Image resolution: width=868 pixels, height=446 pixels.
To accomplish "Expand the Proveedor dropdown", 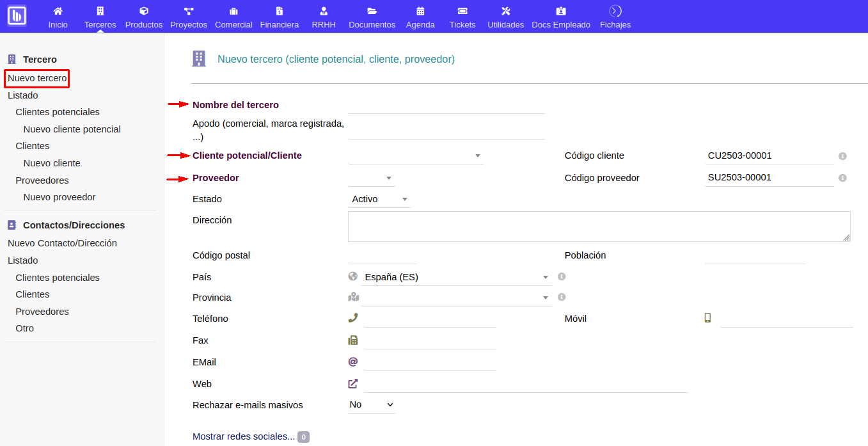I will (372, 178).
